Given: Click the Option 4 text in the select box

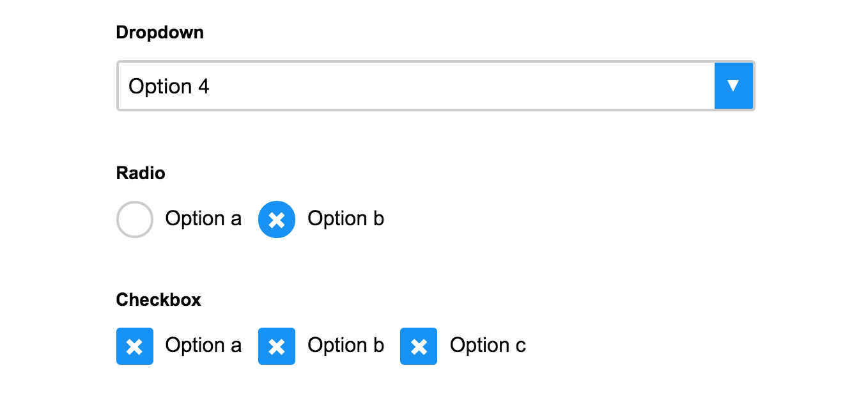Looking at the screenshot, I should pos(169,86).
